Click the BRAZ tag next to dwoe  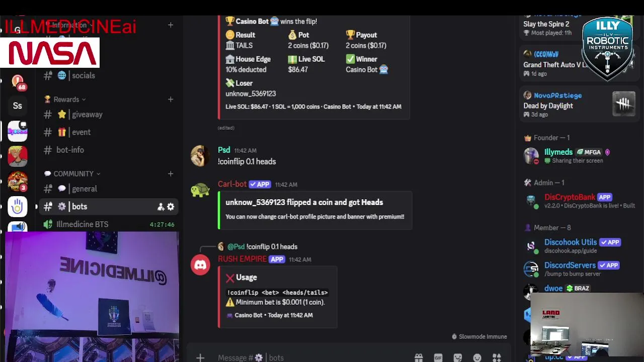pos(578,288)
